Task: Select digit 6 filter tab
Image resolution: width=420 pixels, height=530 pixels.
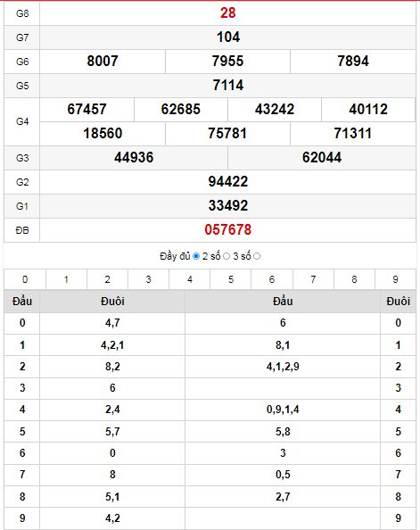Action: [x=272, y=279]
